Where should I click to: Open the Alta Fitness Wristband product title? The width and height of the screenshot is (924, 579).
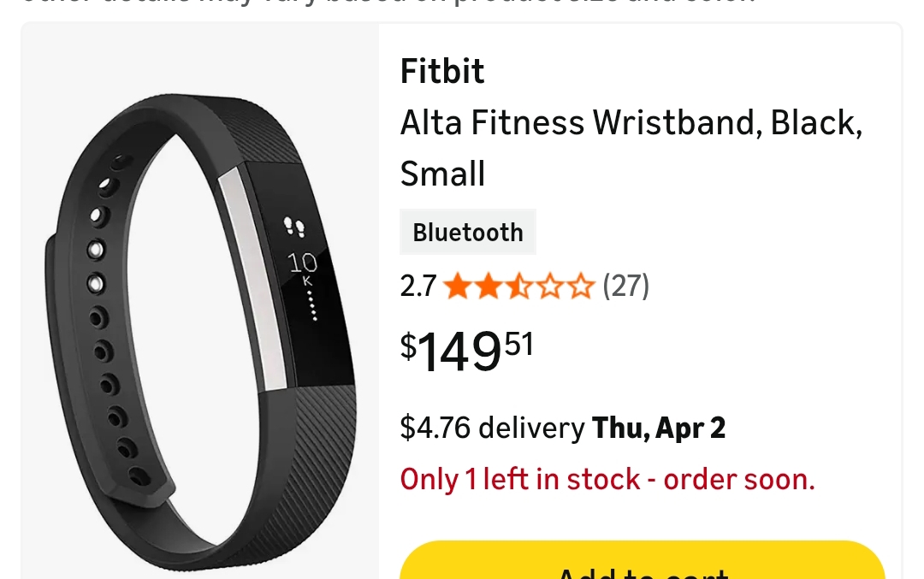point(631,148)
